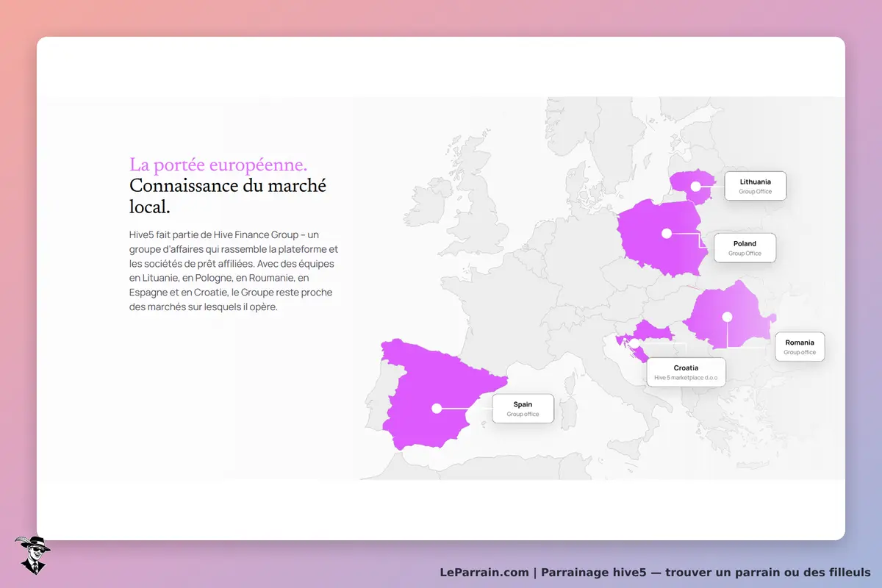This screenshot has height=588, width=882.
Task: Click the white marker dot on Croatia
Action: coord(634,343)
